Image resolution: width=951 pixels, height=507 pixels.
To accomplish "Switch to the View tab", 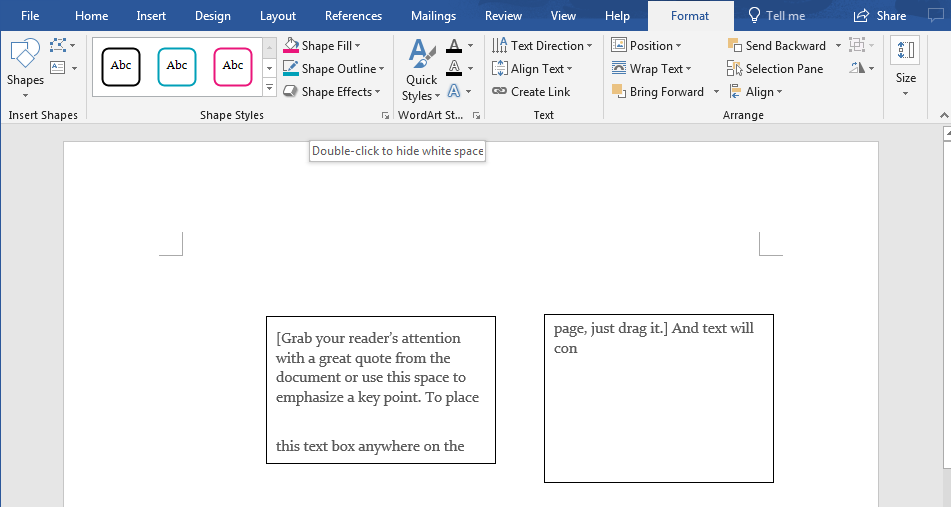I will point(563,16).
